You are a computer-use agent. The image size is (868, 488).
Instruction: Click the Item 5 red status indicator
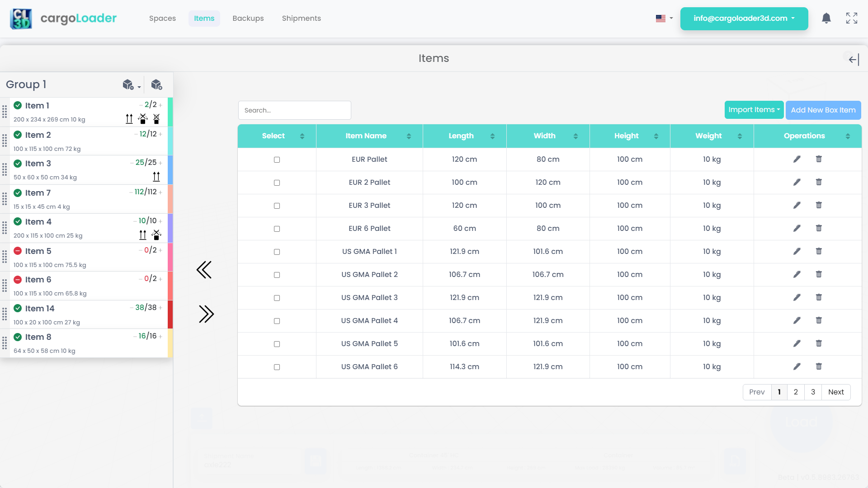18,251
